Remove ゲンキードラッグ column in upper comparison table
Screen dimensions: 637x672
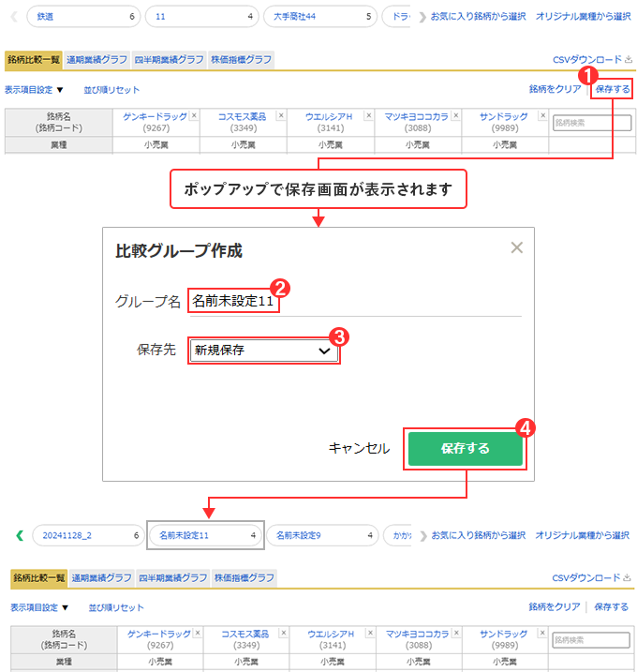194,115
